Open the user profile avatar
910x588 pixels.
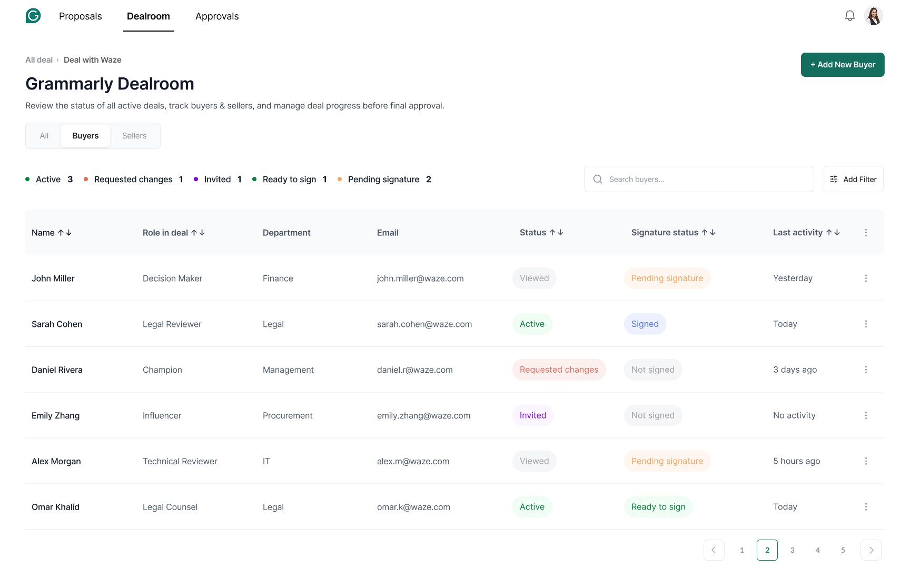(x=874, y=16)
